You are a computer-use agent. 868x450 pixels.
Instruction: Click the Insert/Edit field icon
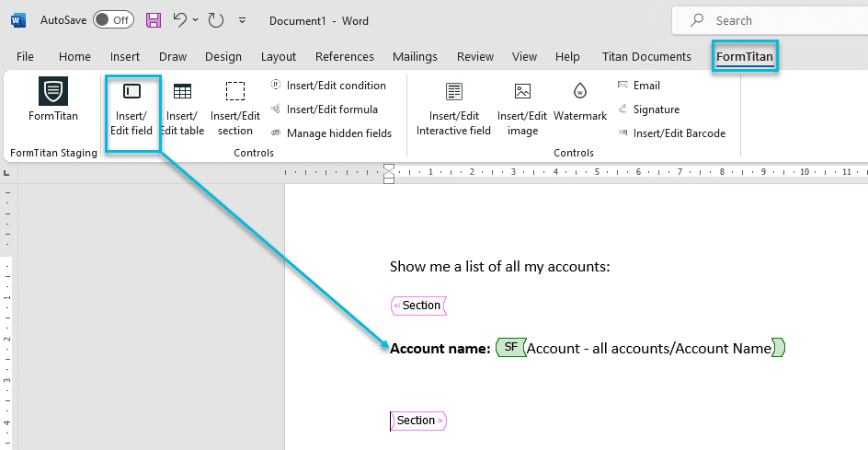[x=132, y=91]
